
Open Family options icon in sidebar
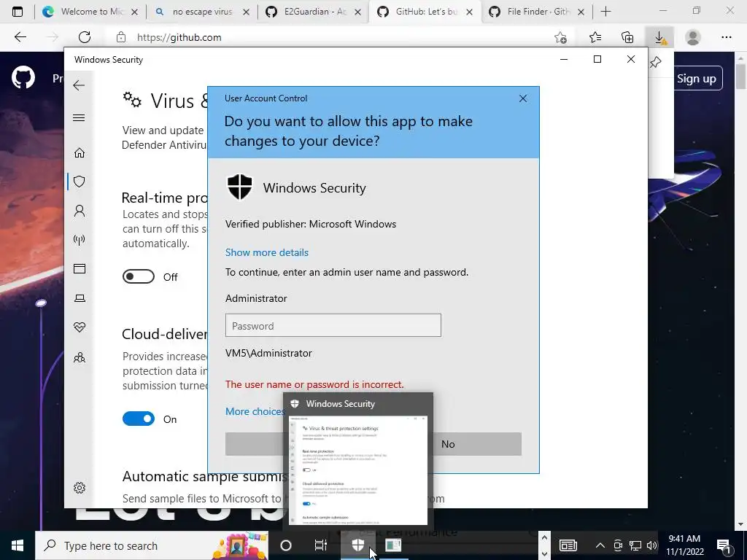coord(80,357)
